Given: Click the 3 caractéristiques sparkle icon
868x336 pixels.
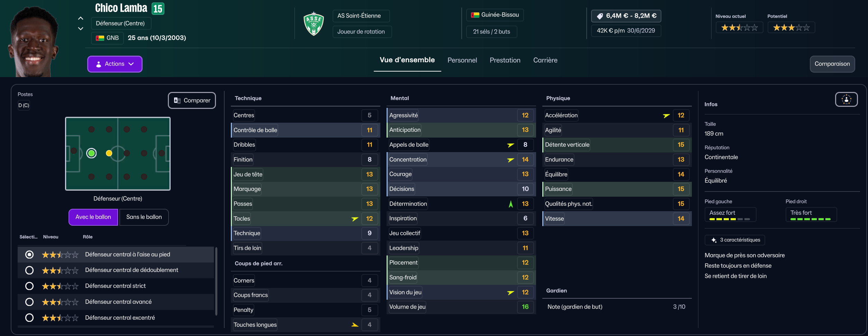Looking at the screenshot, I should [x=714, y=240].
